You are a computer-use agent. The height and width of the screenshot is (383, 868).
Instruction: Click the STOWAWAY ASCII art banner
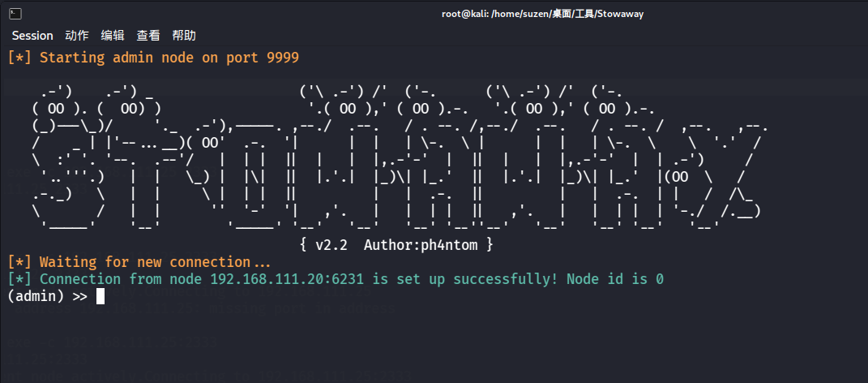point(399,157)
